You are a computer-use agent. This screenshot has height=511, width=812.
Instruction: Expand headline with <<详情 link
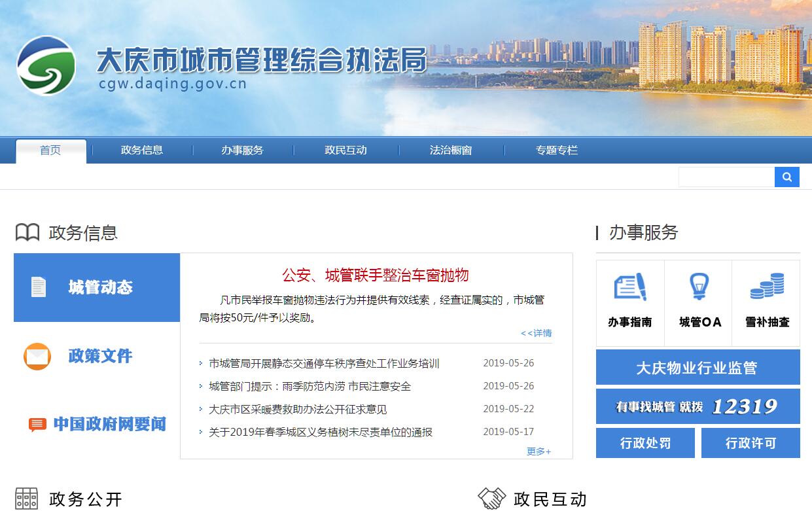click(536, 333)
